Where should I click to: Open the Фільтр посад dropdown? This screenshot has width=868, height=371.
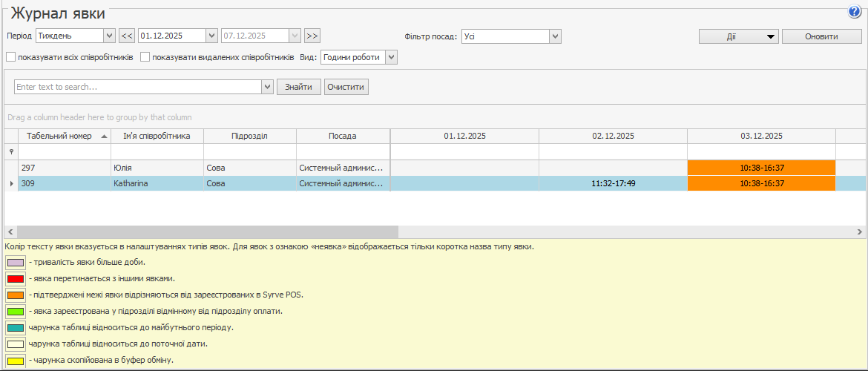555,36
